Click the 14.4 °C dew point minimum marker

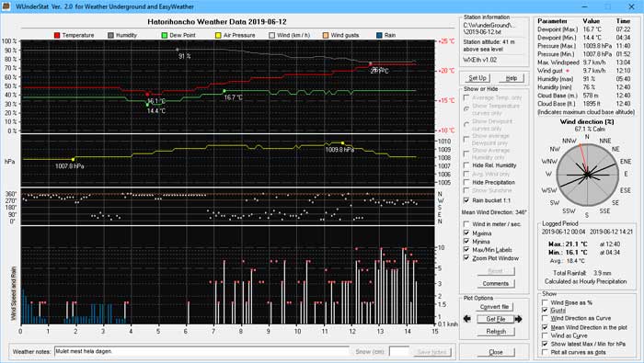147,105
